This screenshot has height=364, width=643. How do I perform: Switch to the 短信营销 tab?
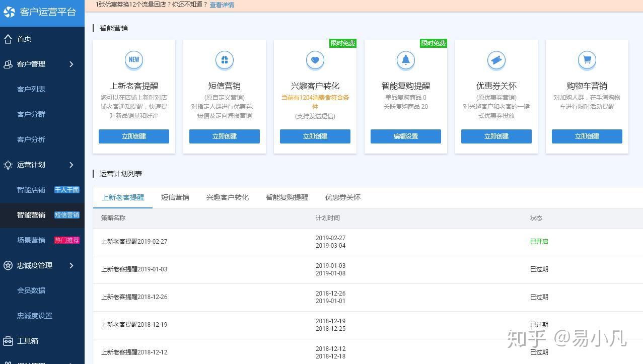pyautogui.click(x=175, y=197)
